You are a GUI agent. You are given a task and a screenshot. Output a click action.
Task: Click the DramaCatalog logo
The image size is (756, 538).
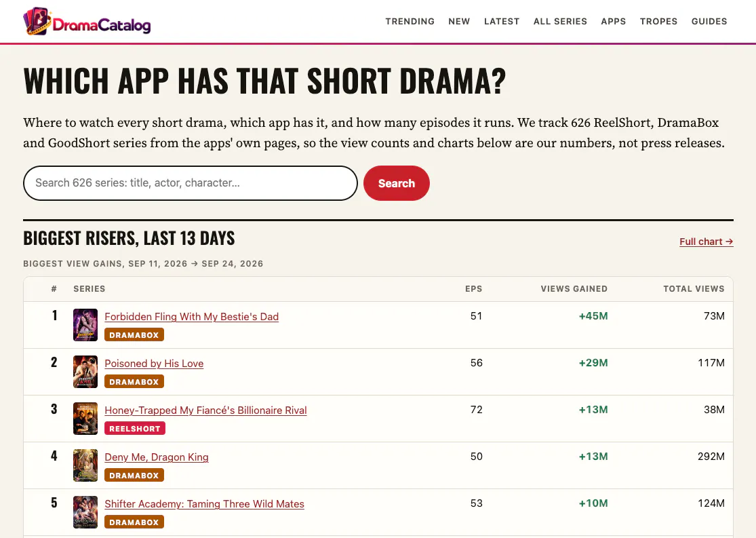tap(87, 21)
